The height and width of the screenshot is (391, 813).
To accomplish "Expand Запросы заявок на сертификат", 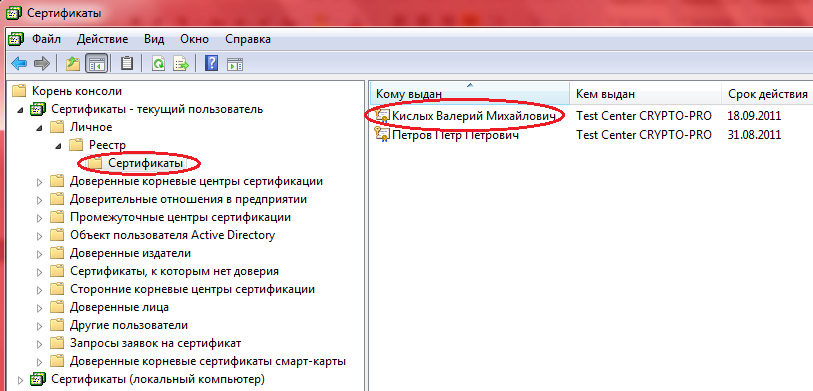I will [x=39, y=344].
